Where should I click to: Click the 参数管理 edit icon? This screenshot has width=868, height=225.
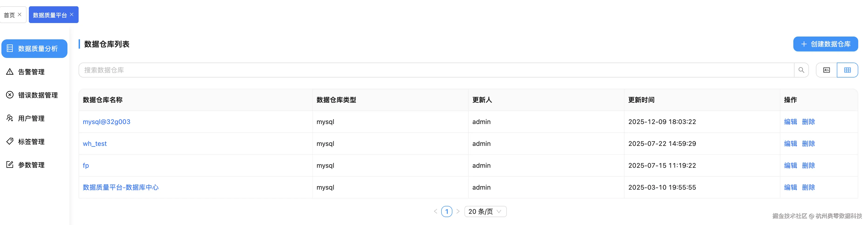[x=10, y=165]
